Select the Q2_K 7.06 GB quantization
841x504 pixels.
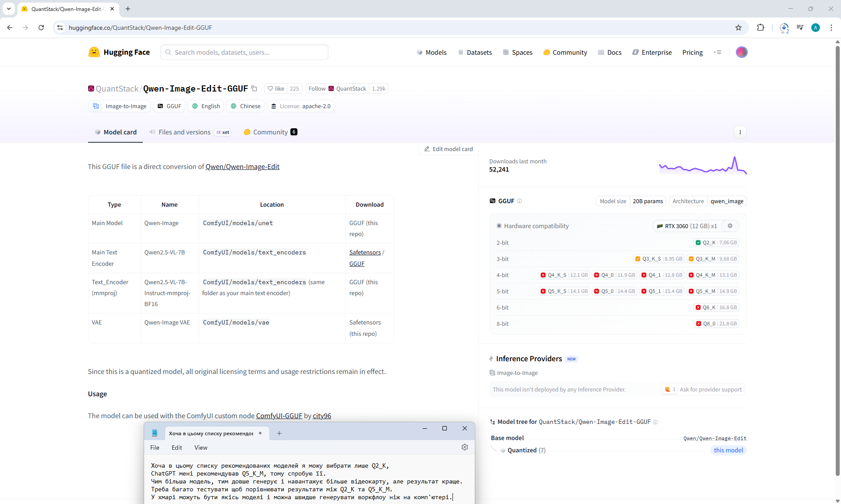click(x=716, y=243)
